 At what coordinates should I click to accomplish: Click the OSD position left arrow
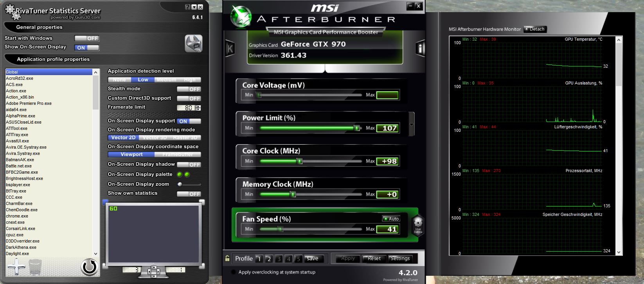[x=149, y=271]
